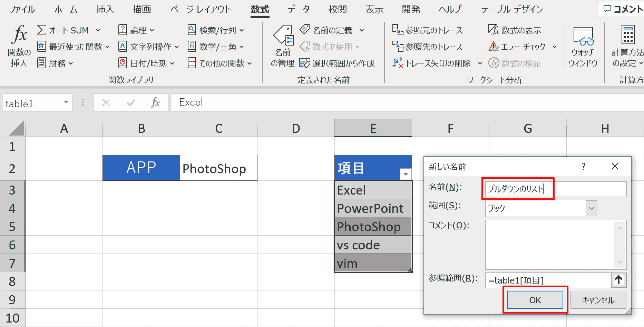644x327 pixels.
Task: Expand the エラー チェック dropdown arrow
Action: click(x=555, y=47)
